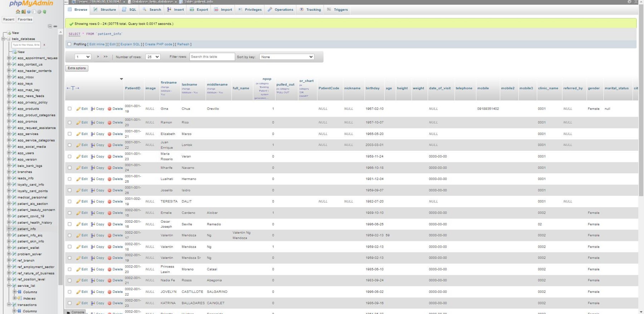Click the Filter rows search field
Viewport: 644px width, 314px height.
point(212,57)
